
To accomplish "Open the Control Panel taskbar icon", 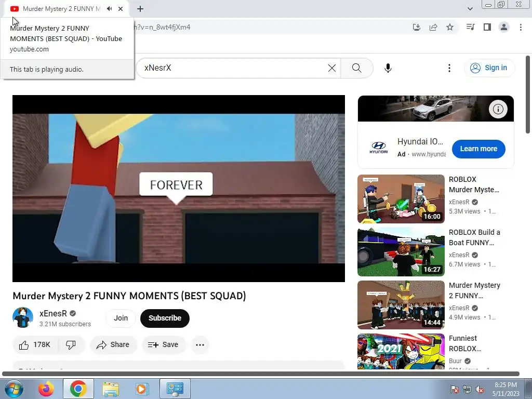I will coord(175,389).
